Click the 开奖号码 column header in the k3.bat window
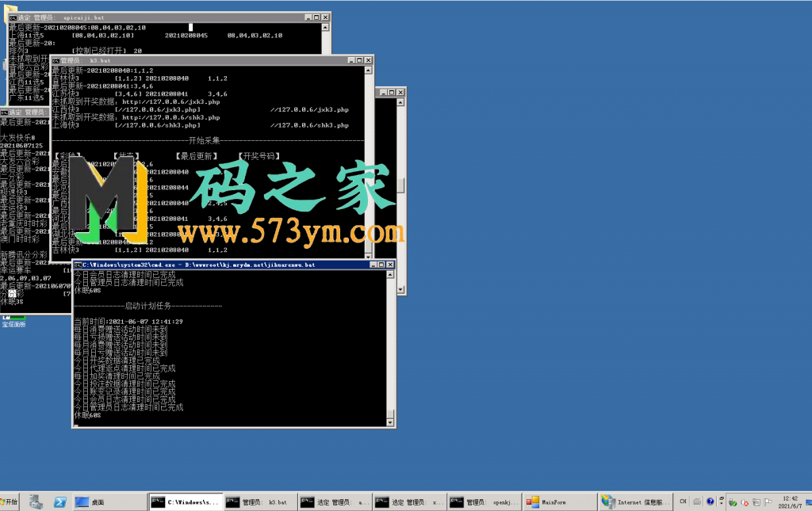The width and height of the screenshot is (812, 511). tap(259, 156)
